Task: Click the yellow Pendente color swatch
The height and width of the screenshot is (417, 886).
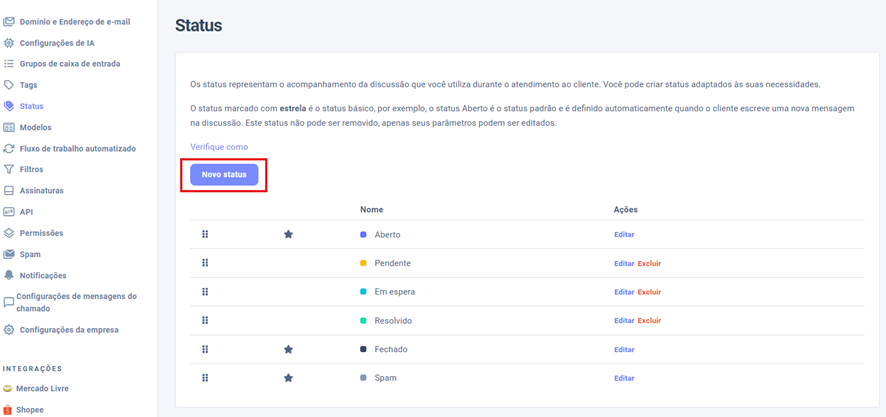Action: tap(363, 264)
